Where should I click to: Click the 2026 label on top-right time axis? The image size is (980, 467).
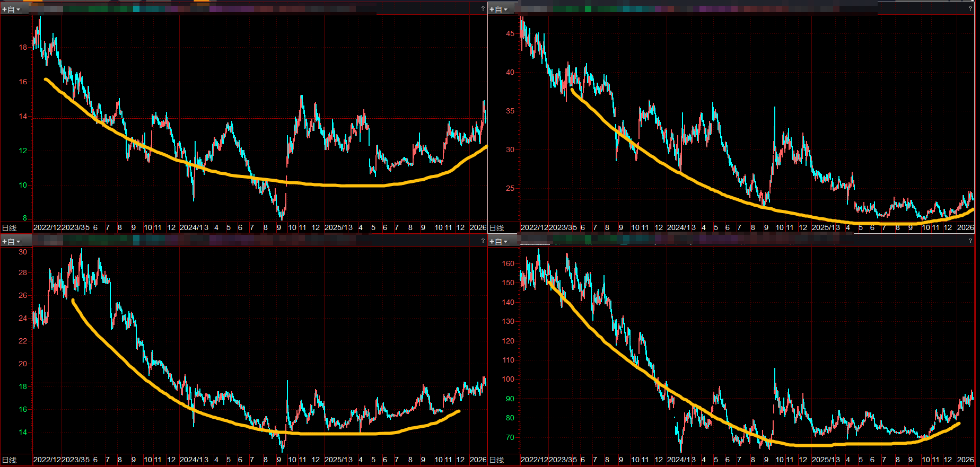pos(965,227)
